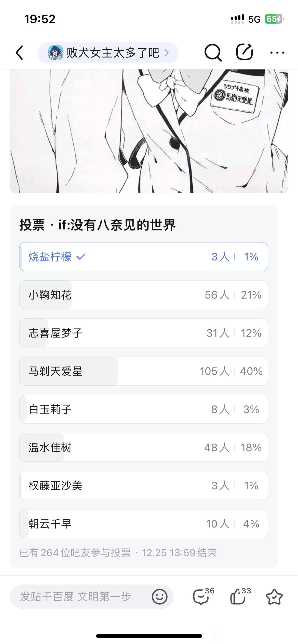Image resolution: width=298 pixels, height=644 pixels.
Task: Tap the 发贴千百度 reply input field
Action: [x=92, y=596]
